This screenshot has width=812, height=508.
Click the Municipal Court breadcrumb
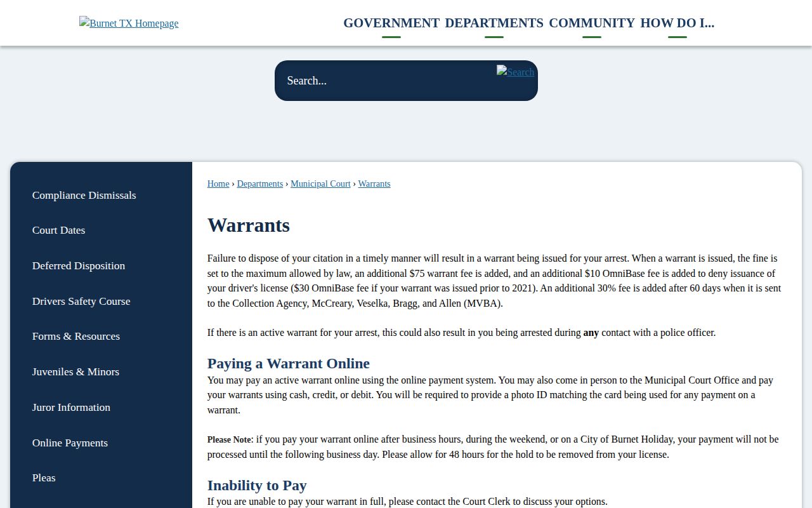tap(320, 184)
